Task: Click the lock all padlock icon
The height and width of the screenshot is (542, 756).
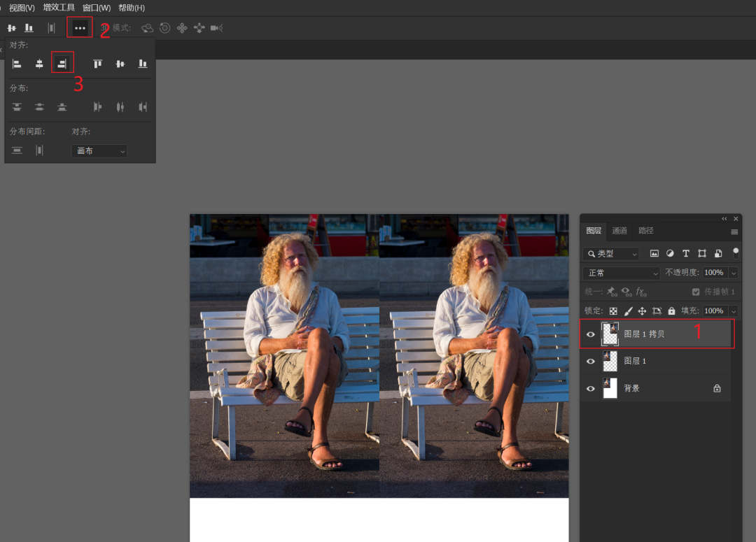Action: pyautogui.click(x=671, y=311)
